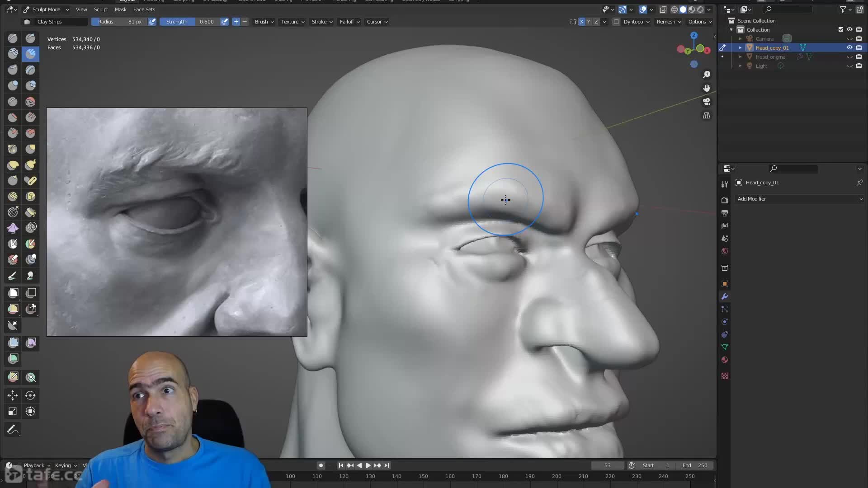Image resolution: width=868 pixels, height=488 pixels.
Task: Open the Face Sets menu
Action: click(x=144, y=9)
